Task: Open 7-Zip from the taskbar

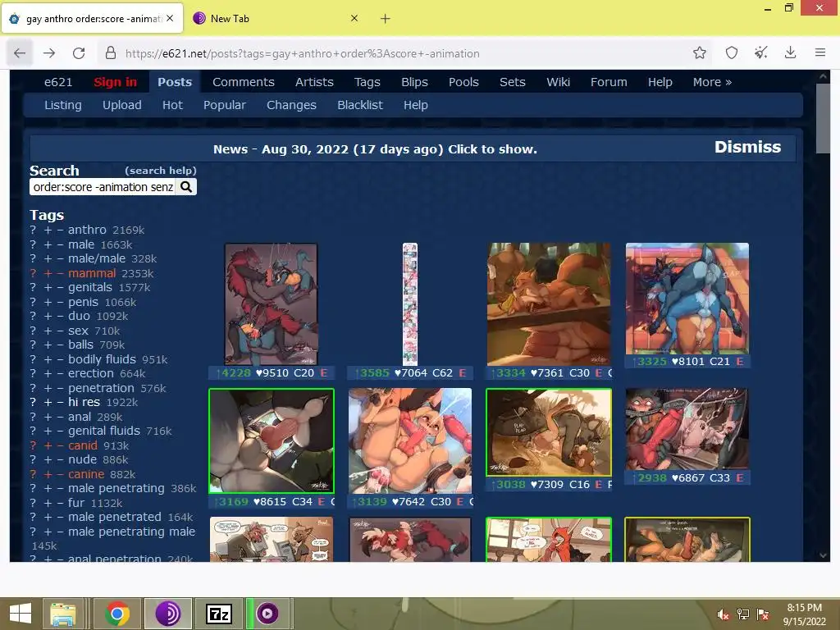Action: pyautogui.click(x=218, y=614)
